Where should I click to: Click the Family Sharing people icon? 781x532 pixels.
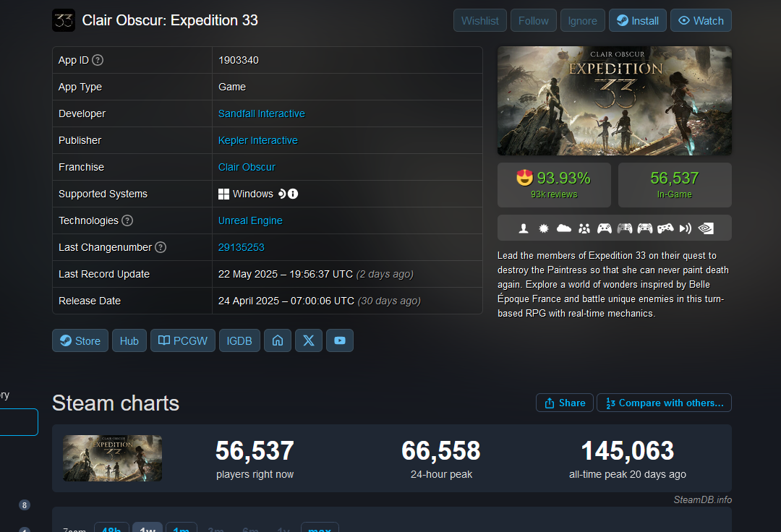coord(584,228)
